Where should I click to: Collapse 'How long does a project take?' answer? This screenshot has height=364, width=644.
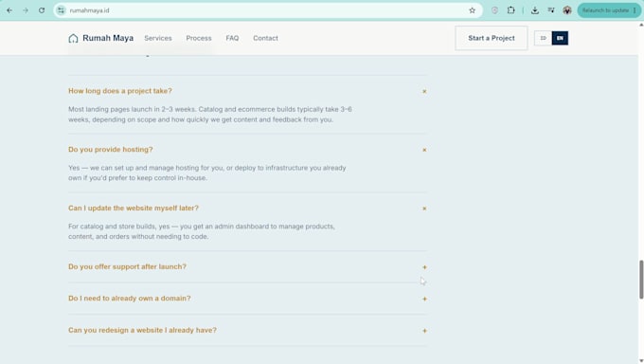point(424,91)
